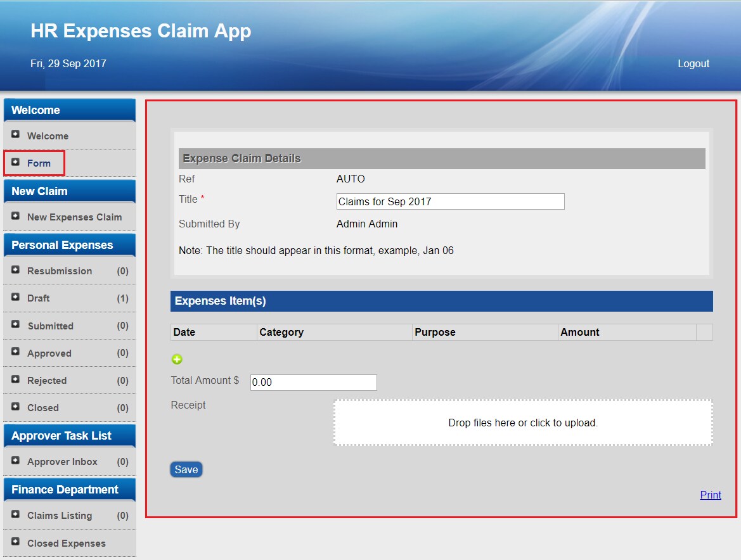Collapse the Finance Department section header
The height and width of the screenshot is (560, 741).
click(70, 490)
